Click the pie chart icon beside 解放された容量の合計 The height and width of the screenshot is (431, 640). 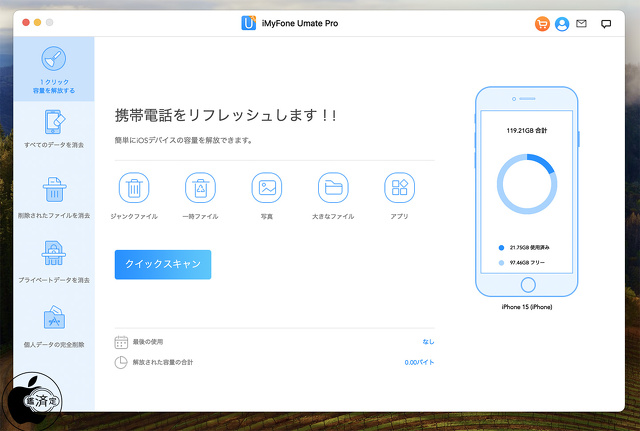pyautogui.click(x=121, y=362)
